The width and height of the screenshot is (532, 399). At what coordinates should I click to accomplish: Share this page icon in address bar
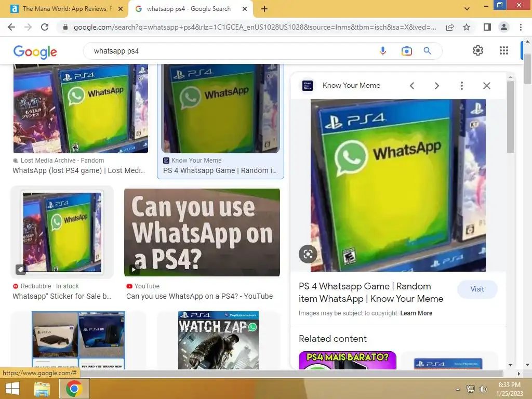[450, 27]
